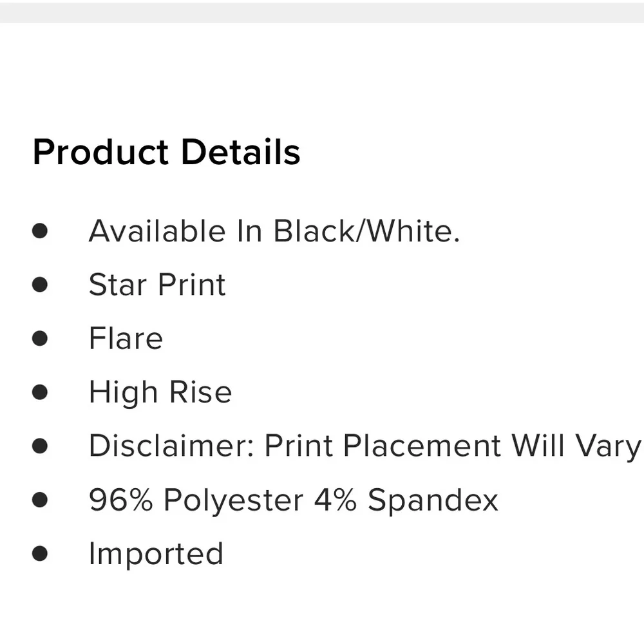644x644 pixels.
Task: Click the Product Details heading
Action: [x=166, y=153]
